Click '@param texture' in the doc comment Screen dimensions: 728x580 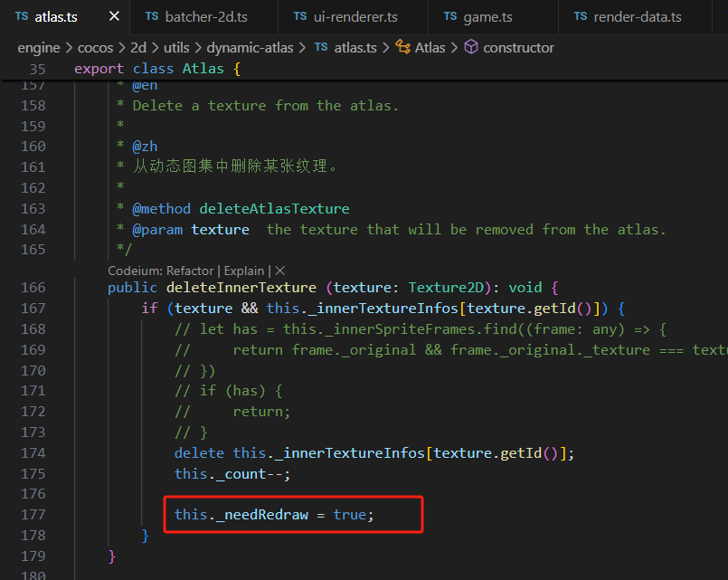(x=190, y=230)
